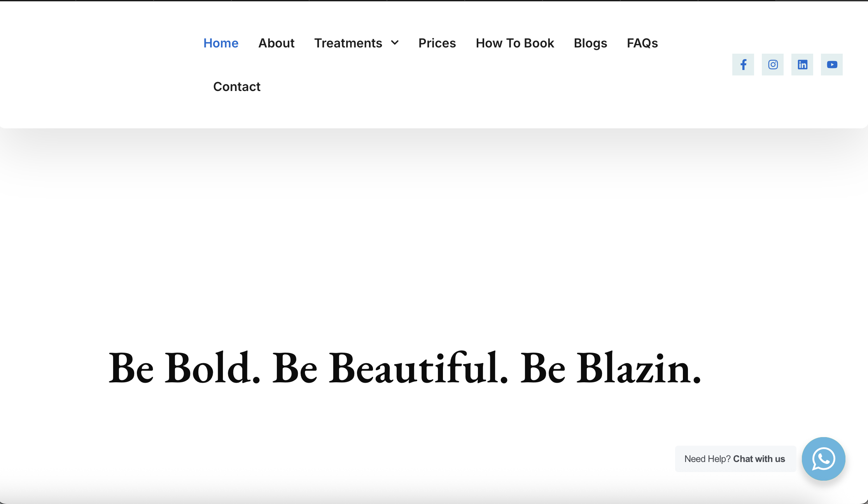Screen dimensions: 868x504
Task: Open the LinkedIn social icon
Action: pos(802,65)
